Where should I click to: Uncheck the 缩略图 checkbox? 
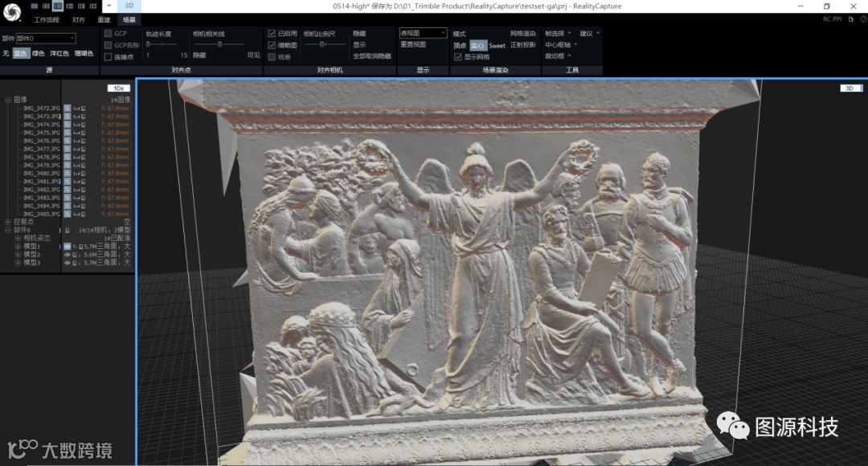(272, 45)
